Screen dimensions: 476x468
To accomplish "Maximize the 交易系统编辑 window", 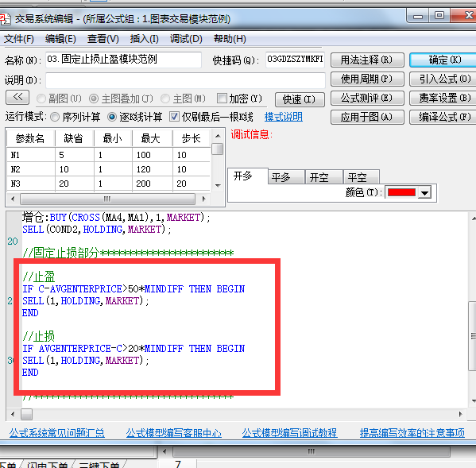I will 439,16.
